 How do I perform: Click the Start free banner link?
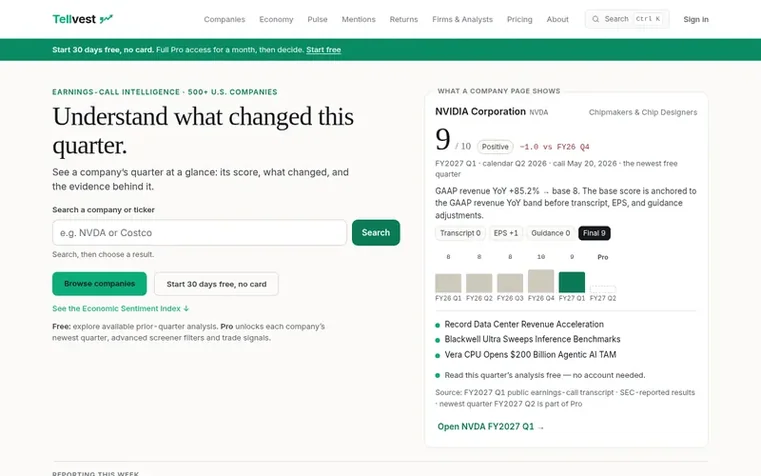(x=324, y=49)
